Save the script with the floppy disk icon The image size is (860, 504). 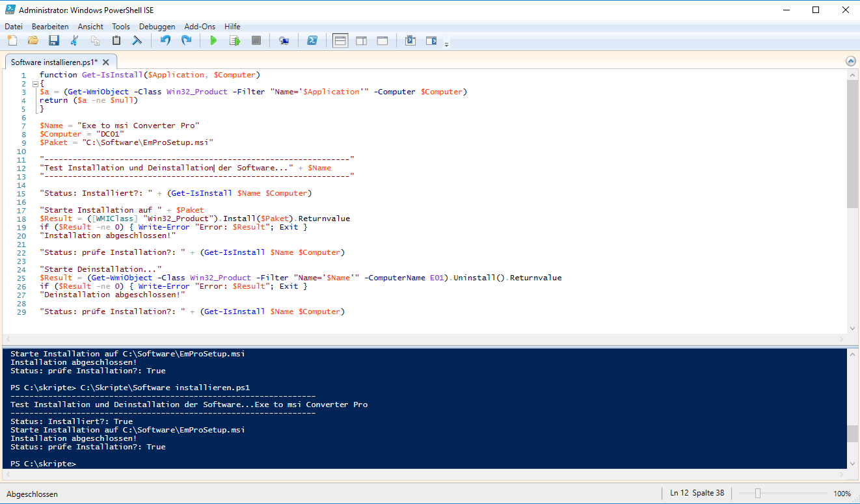click(x=53, y=41)
